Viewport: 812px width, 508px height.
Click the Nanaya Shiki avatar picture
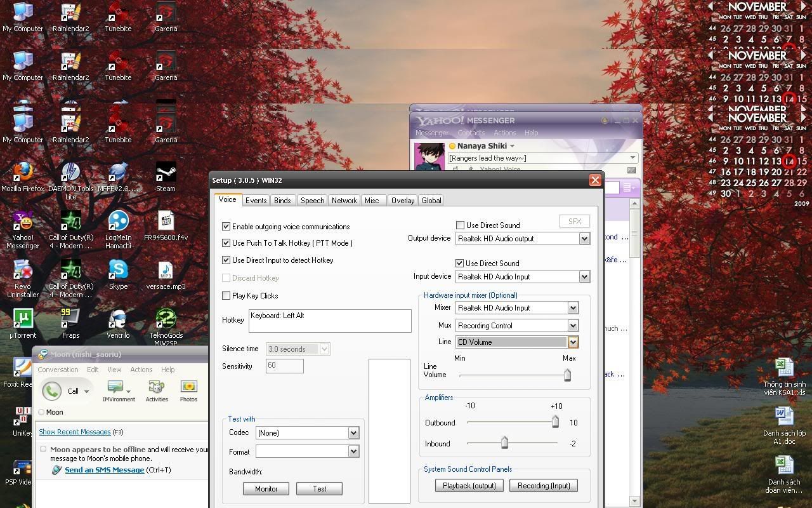point(429,156)
